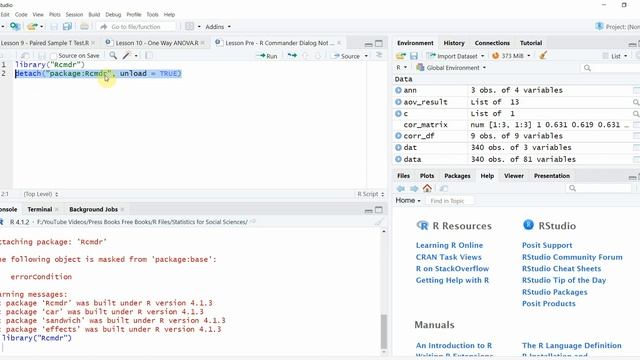
Task: Click the new project icon in main toolbar
Action: click(15, 27)
